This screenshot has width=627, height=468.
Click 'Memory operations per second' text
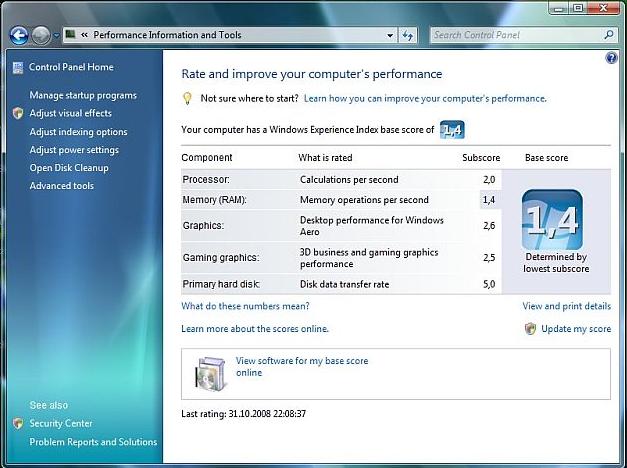[x=364, y=200]
